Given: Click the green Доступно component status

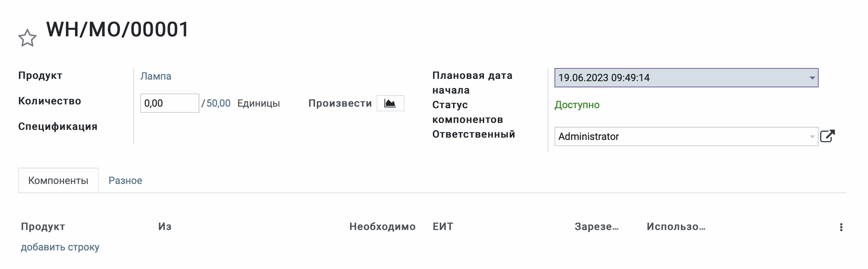Looking at the screenshot, I should click(x=577, y=105).
